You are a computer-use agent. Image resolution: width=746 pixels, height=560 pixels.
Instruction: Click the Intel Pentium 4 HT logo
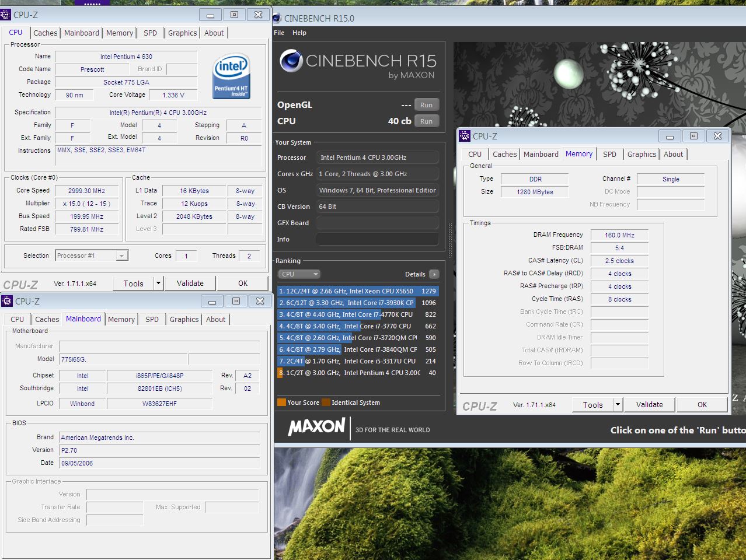[232, 76]
